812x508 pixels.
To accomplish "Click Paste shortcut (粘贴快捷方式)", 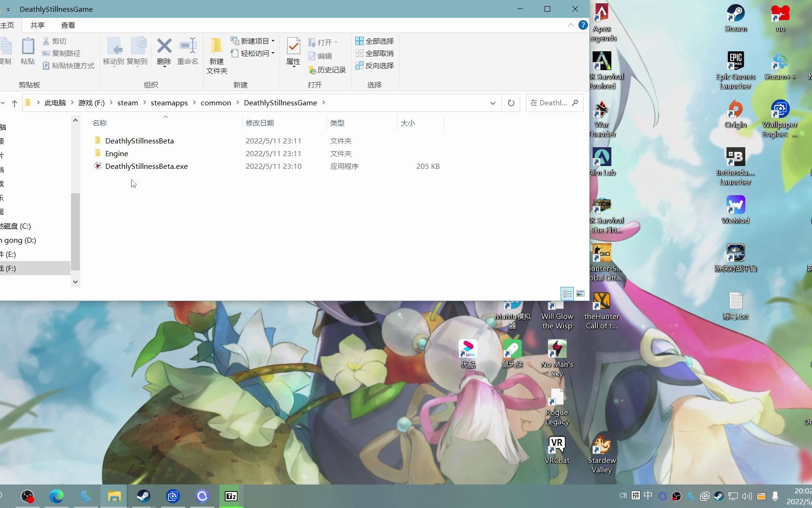I will pos(68,65).
